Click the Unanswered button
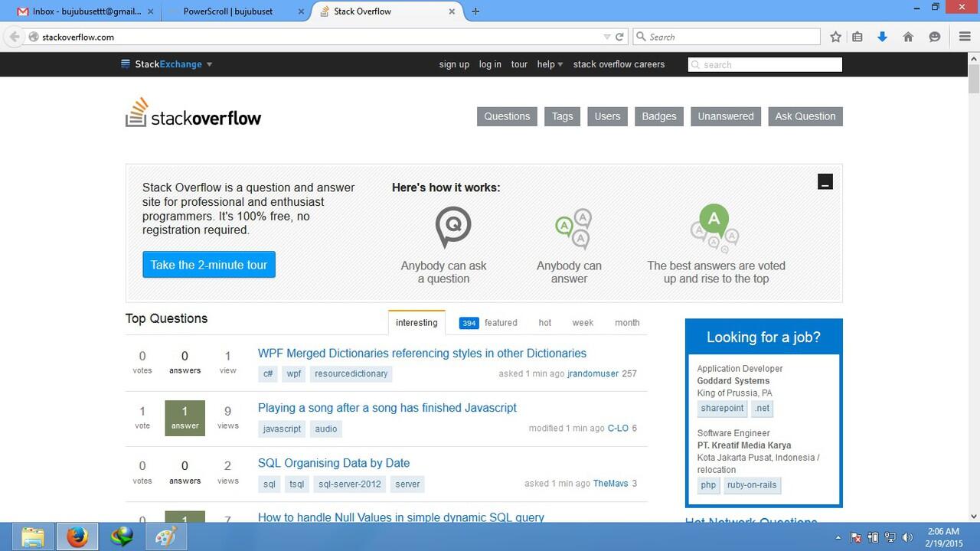The height and width of the screenshot is (551, 980). pyautogui.click(x=726, y=116)
